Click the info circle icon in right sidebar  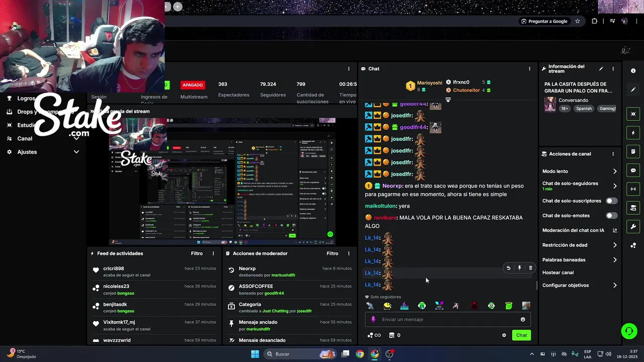coord(633,71)
